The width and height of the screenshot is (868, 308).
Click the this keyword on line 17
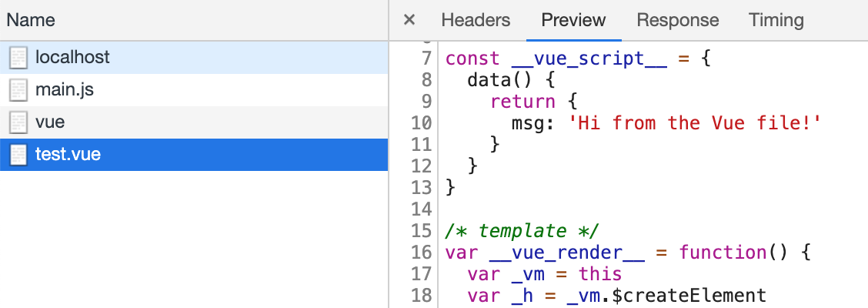click(600, 273)
